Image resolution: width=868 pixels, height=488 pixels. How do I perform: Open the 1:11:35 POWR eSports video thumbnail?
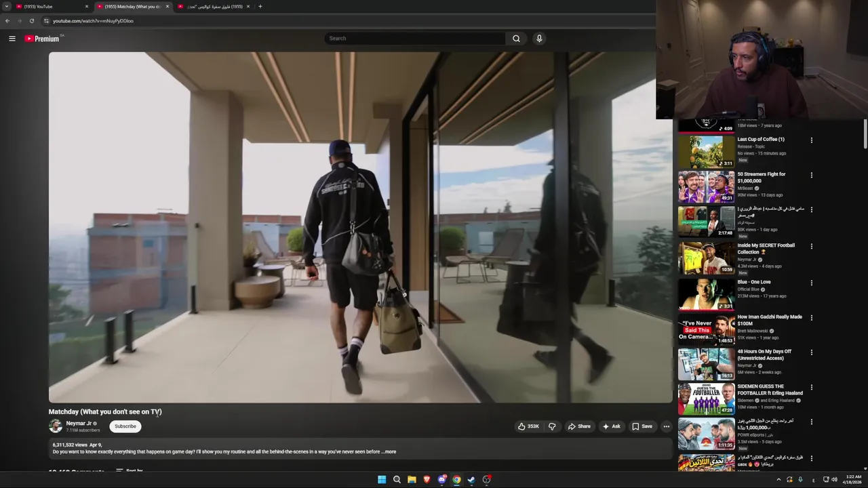[706, 434]
